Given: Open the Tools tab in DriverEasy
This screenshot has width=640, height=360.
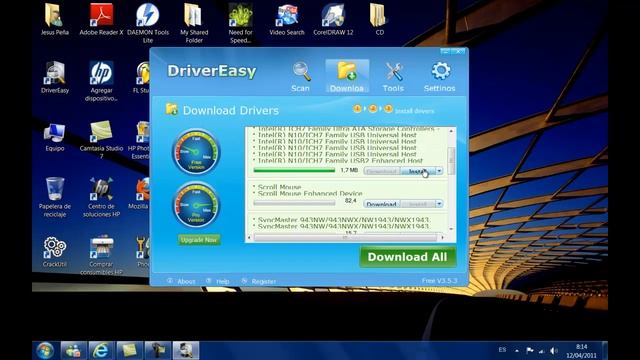Looking at the screenshot, I should point(393,76).
